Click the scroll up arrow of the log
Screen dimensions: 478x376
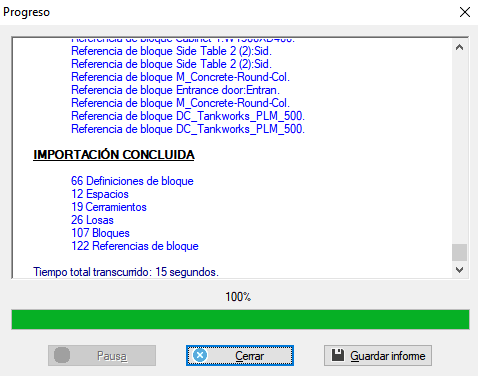tap(459, 48)
